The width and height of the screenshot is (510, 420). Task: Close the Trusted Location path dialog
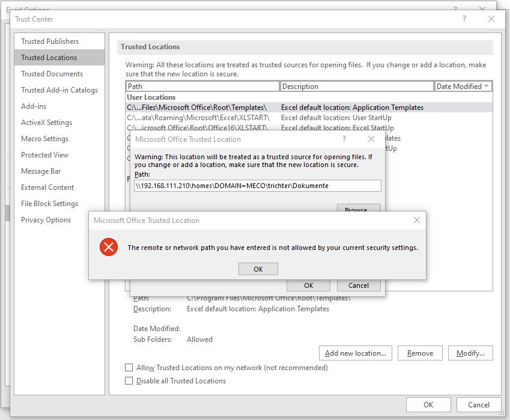click(x=371, y=139)
